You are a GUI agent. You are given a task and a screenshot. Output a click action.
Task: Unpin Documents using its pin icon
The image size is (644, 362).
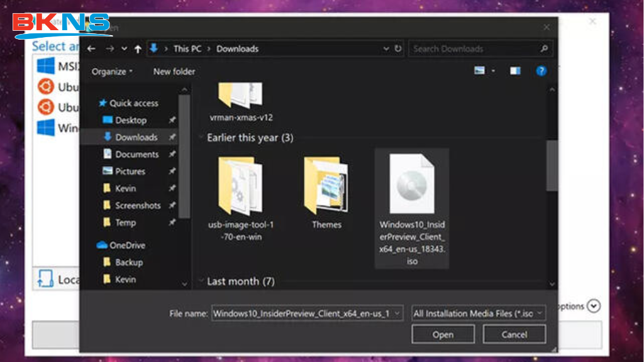(x=172, y=154)
